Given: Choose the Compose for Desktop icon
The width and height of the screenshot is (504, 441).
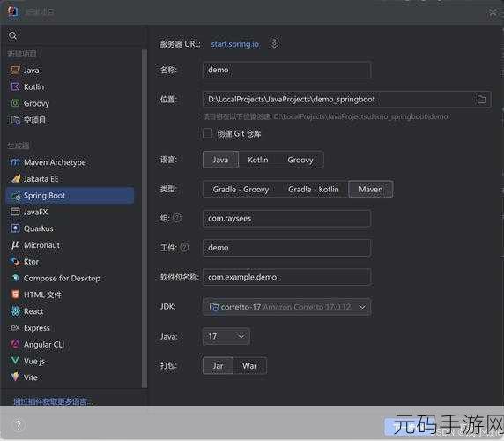Looking at the screenshot, I should (15, 278).
